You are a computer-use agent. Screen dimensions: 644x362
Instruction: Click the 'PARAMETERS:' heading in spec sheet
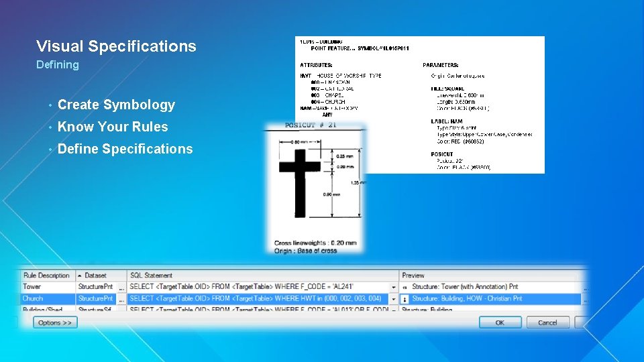[x=440, y=65]
